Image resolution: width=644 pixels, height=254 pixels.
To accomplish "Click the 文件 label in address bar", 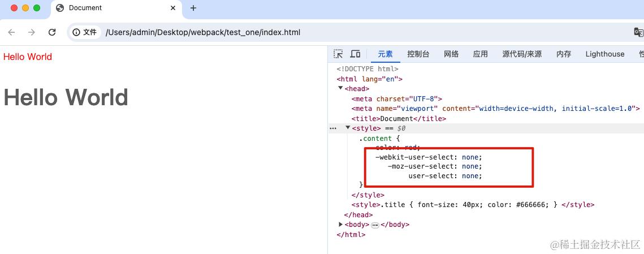I will (90, 32).
